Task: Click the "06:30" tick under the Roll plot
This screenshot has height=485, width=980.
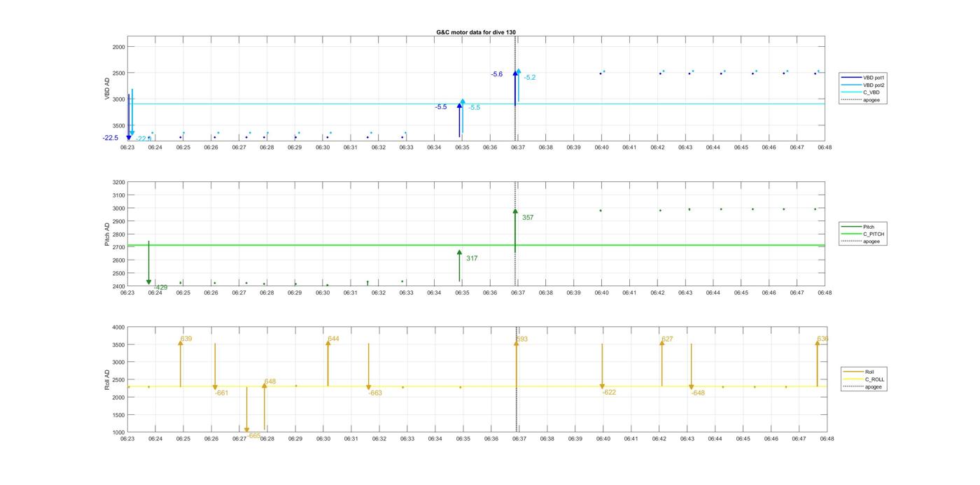Action: pyautogui.click(x=323, y=439)
